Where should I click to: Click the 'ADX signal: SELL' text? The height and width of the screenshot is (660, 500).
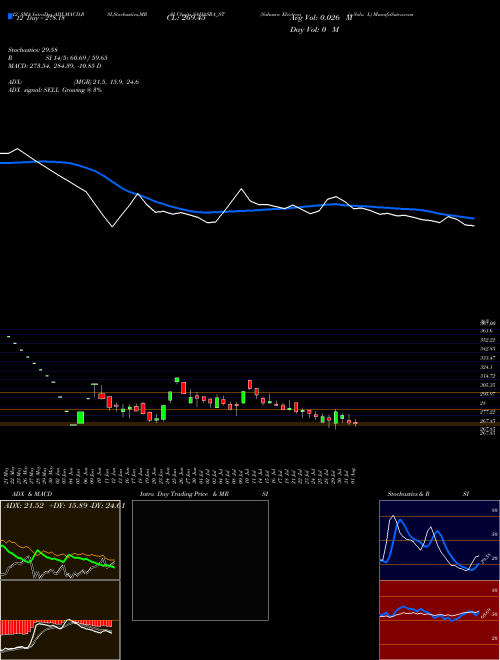point(34,90)
